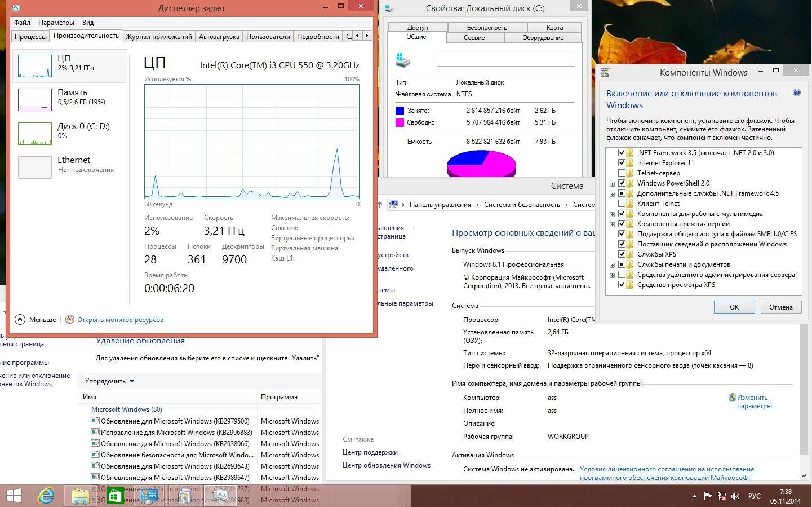Screen dimensions: 812x507
Task: Expand Дополнительные службы .NET Framework 4.5 node
Action: click(612, 194)
